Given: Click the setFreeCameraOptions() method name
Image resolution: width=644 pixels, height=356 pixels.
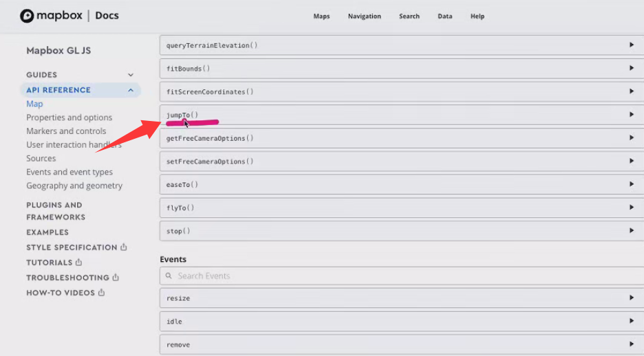Looking at the screenshot, I should (210, 162).
